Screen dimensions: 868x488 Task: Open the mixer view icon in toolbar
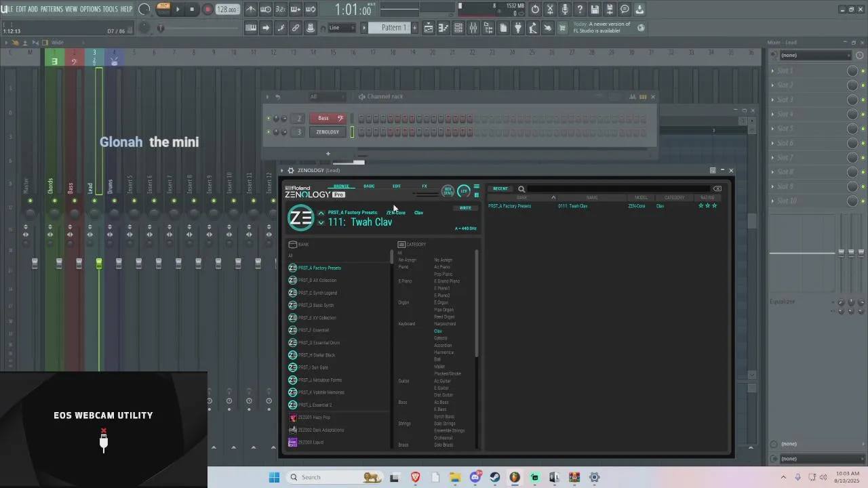click(x=473, y=28)
